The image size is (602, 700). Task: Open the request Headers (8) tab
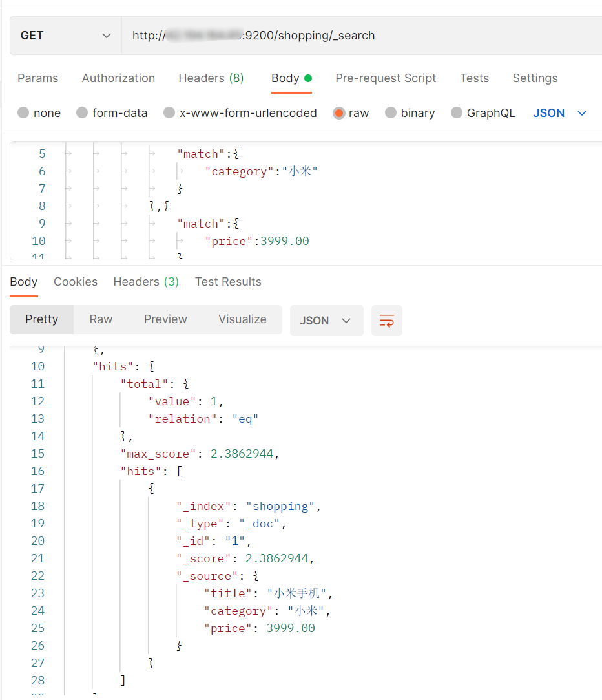point(211,78)
